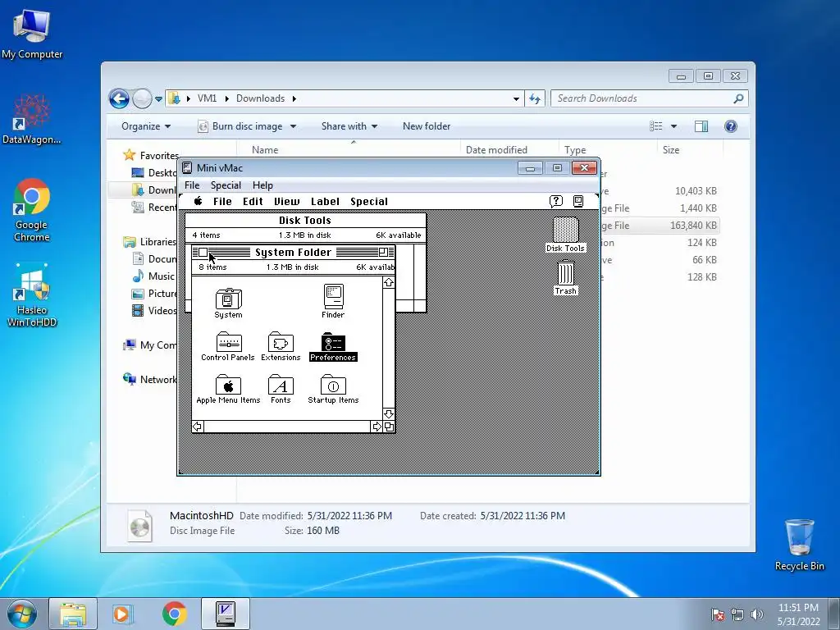This screenshot has height=630, width=840.
Task: Open the Balloon Help question mark menu
Action: pyautogui.click(x=556, y=201)
